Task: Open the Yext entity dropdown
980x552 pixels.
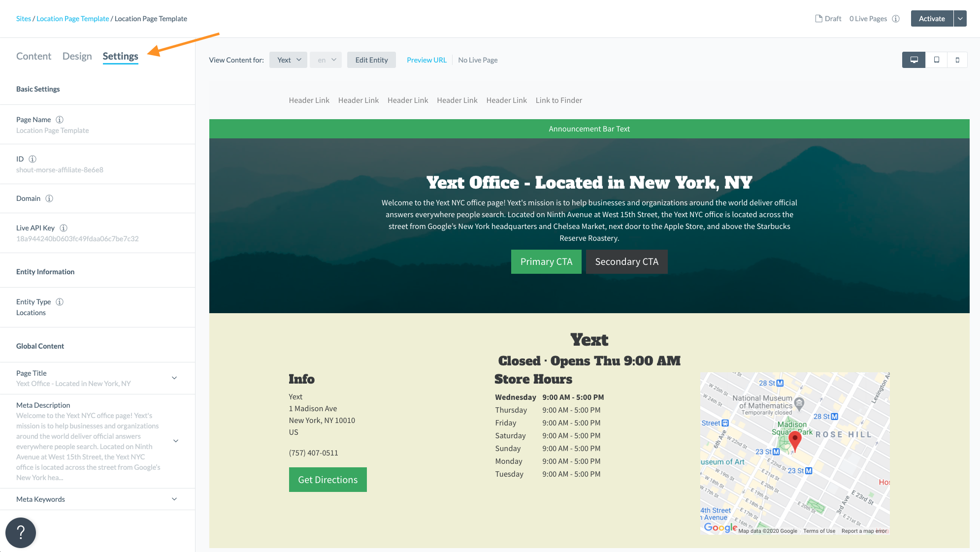Action: [x=289, y=60]
